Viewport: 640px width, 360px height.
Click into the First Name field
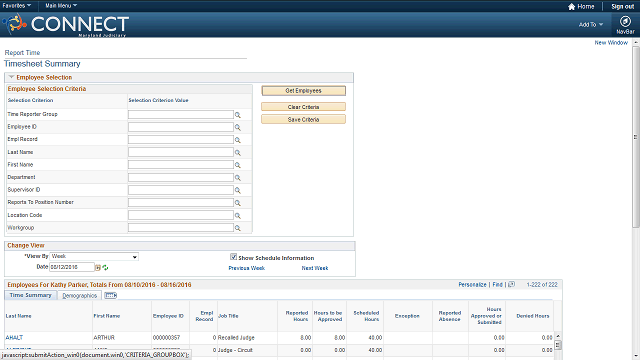pos(181,165)
